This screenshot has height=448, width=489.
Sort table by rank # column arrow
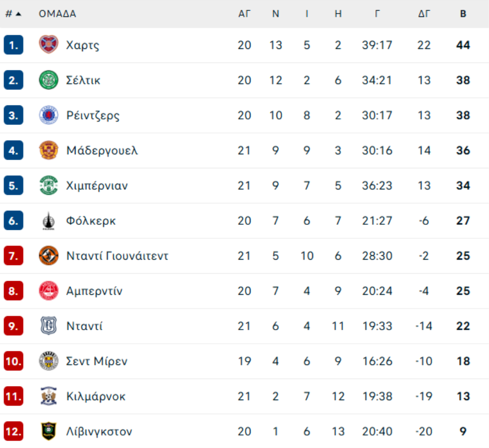[x=18, y=14]
